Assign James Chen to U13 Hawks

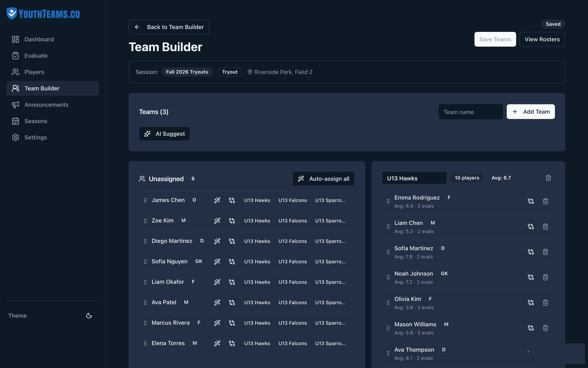pos(257,200)
